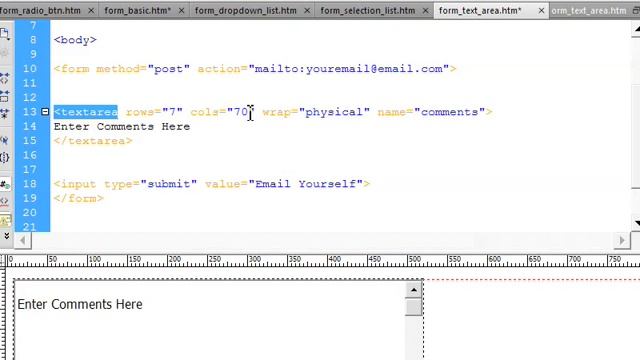Image resolution: width=640 pixels, height=360 pixels.
Task: Click "Enter Comments Here" text in design view
Action: 80,304
